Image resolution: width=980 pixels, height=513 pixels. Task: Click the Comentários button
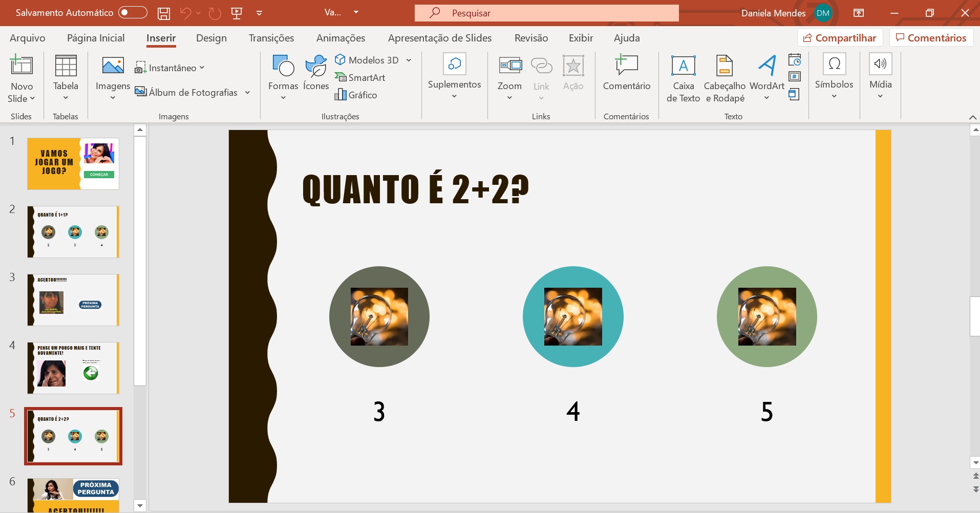point(931,38)
